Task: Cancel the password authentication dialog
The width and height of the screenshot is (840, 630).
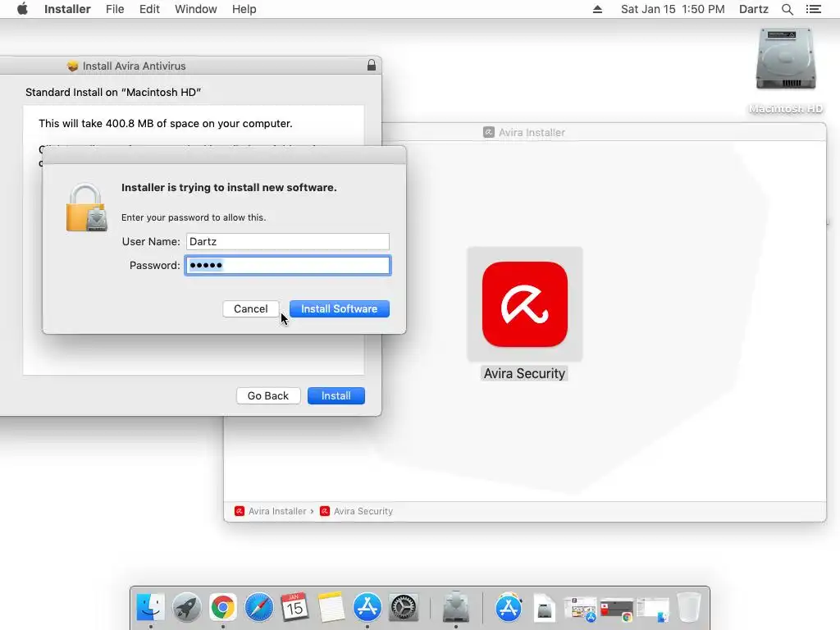Action: pyautogui.click(x=251, y=308)
